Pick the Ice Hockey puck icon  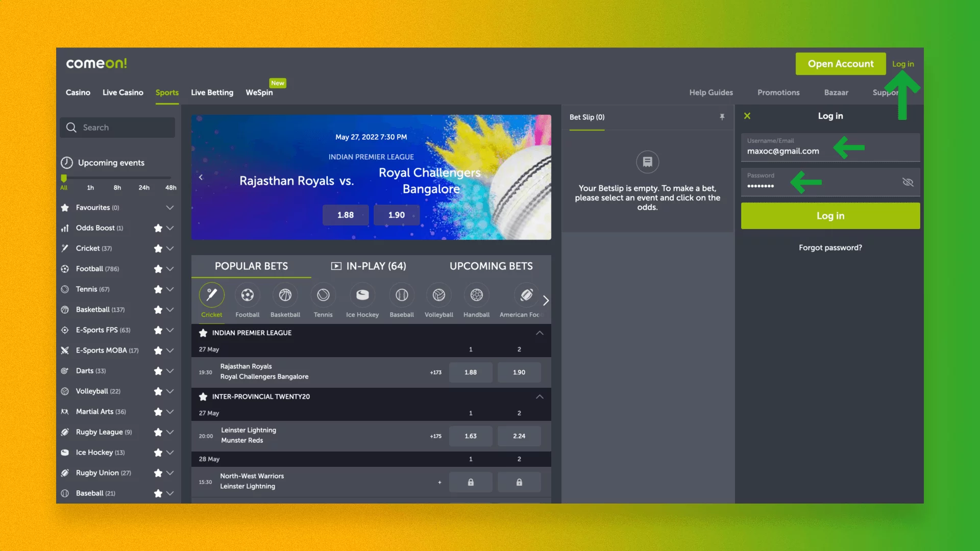click(362, 295)
